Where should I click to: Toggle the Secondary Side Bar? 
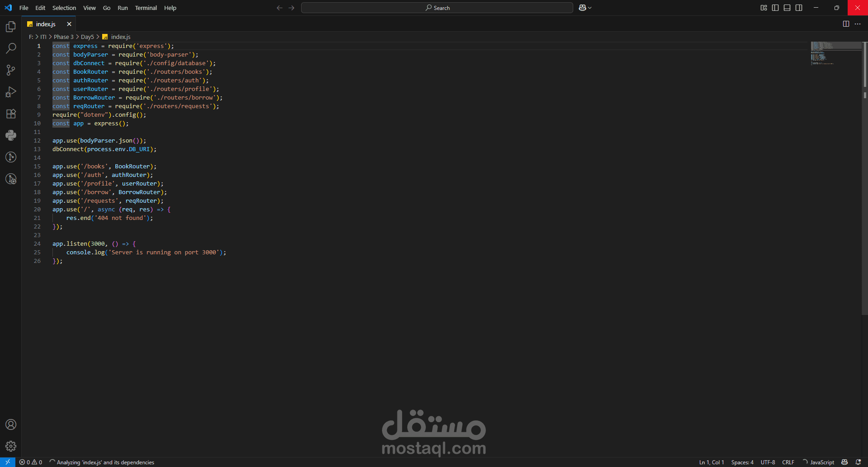[x=799, y=8]
